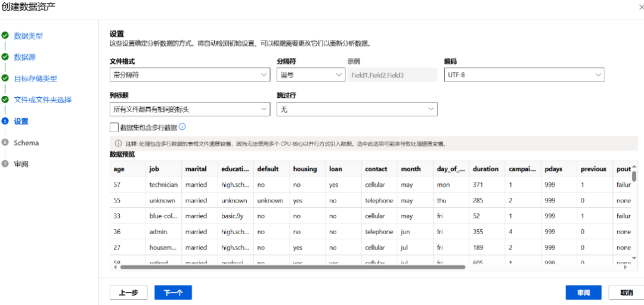Viewport: 644px width, 305px height.
Task: Click the 上一步 button
Action: (129, 292)
